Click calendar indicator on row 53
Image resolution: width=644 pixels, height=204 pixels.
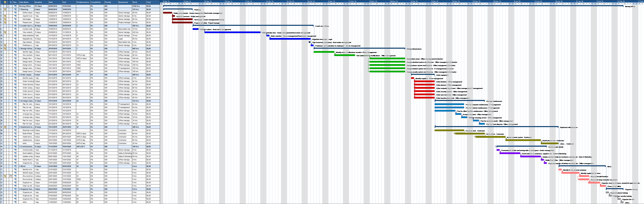pyautogui.click(x=11, y=176)
